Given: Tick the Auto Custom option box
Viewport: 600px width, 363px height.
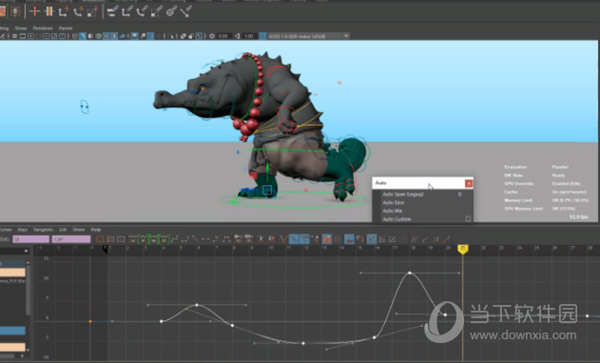Looking at the screenshot, I should click(468, 219).
